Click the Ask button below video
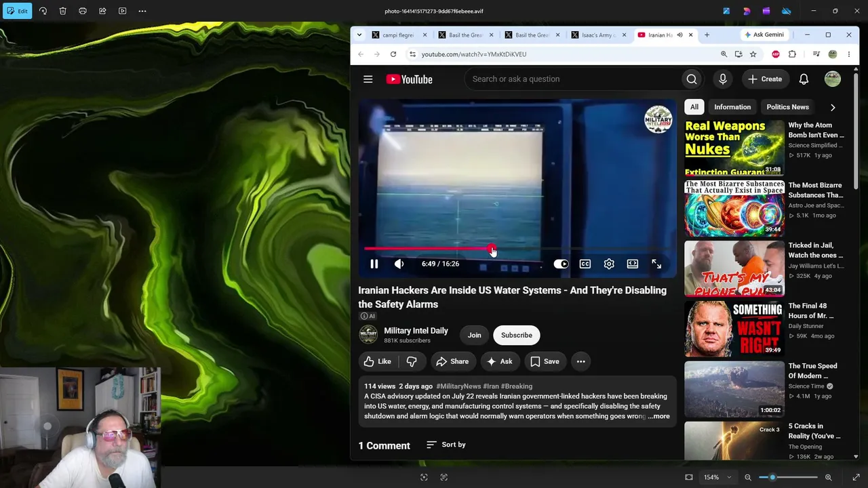This screenshot has height=488, width=868. pyautogui.click(x=499, y=361)
